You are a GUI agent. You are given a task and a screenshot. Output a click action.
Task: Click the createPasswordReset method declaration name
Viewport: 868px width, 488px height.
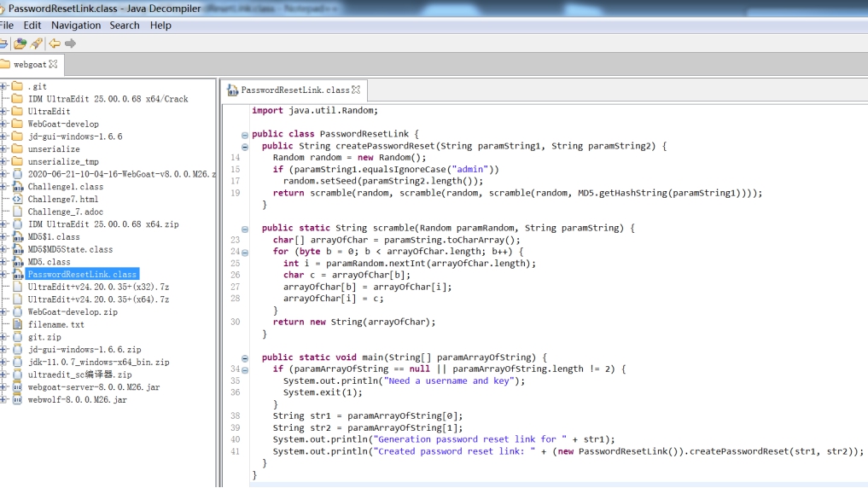tap(386, 146)
